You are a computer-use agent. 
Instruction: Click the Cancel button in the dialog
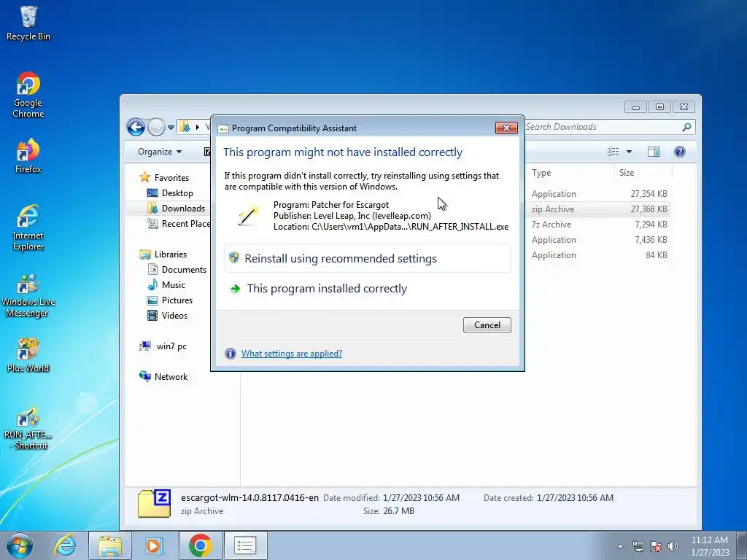pyautogui.click(x=487, y=324)
